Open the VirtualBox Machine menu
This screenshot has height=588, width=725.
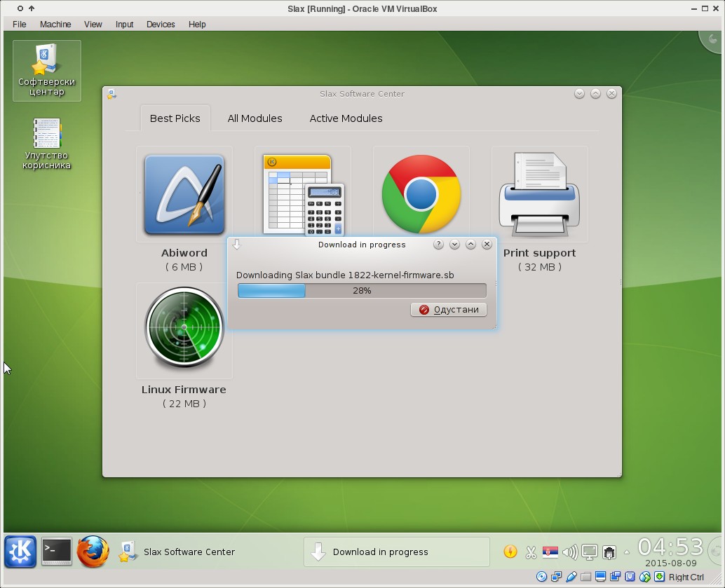coord(55,24)
